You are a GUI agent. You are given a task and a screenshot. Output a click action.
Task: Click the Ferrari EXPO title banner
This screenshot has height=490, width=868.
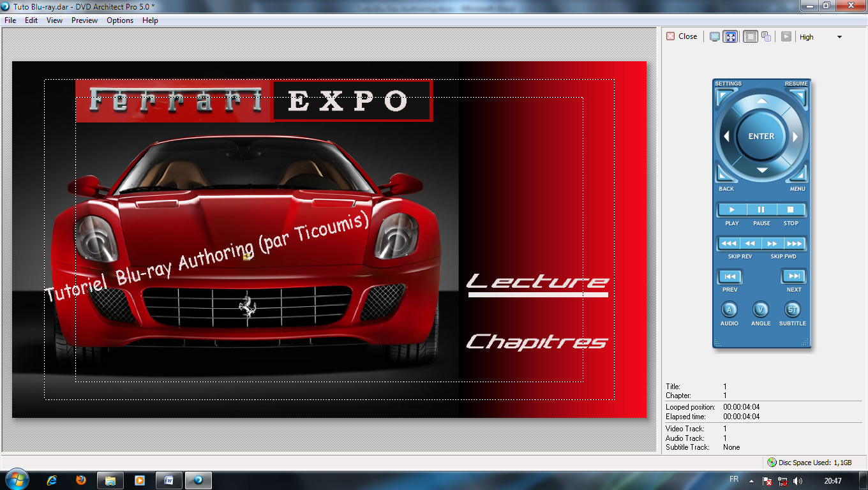click(x=254, y=101)
